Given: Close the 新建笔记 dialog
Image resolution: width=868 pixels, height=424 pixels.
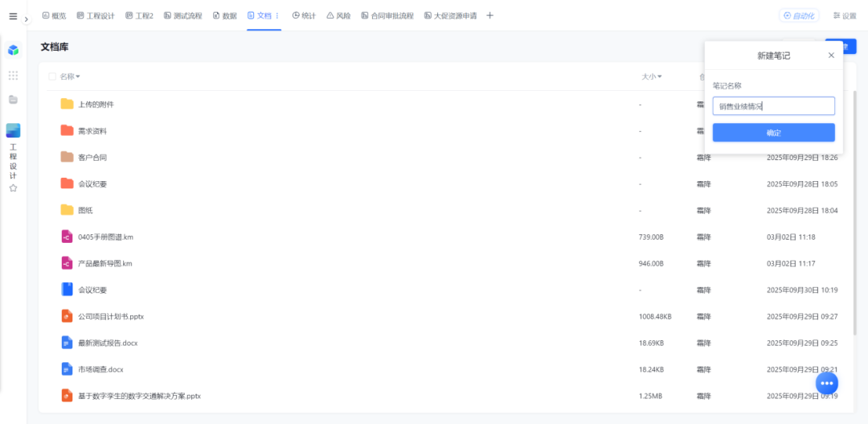Looking at the screenshot, I should point(831,56).
